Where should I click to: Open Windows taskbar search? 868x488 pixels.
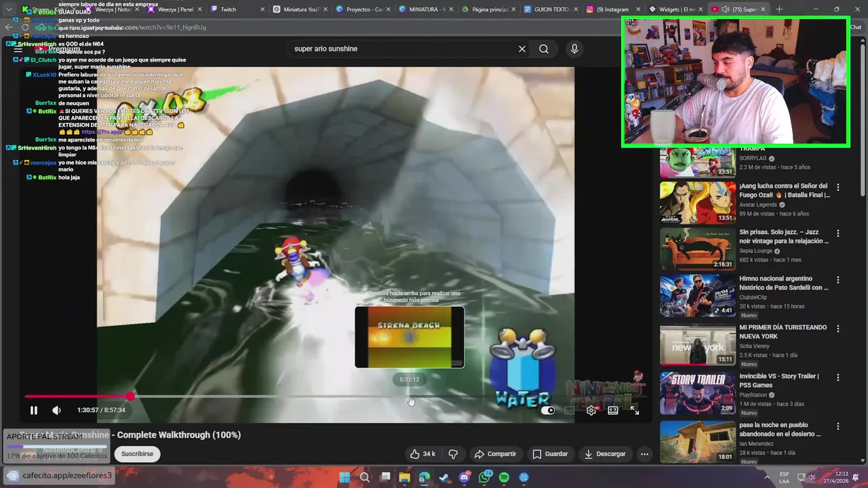364,477
